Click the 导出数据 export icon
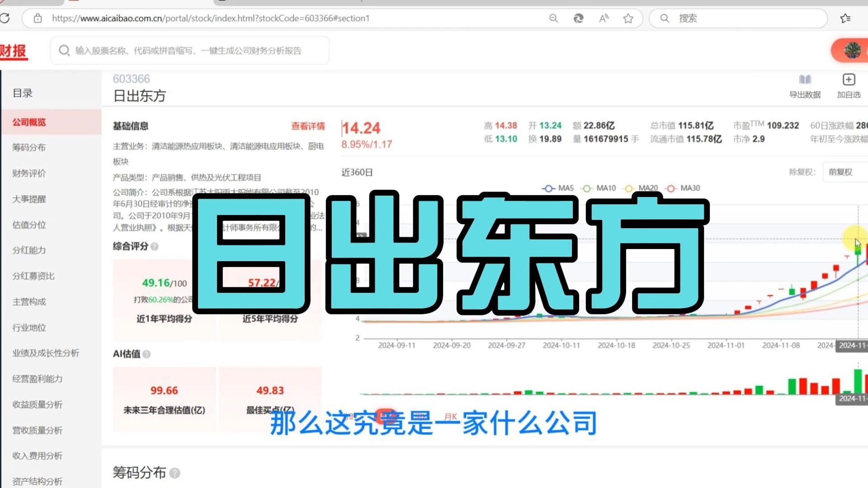 pyautogui.click(x=805, y=80)
